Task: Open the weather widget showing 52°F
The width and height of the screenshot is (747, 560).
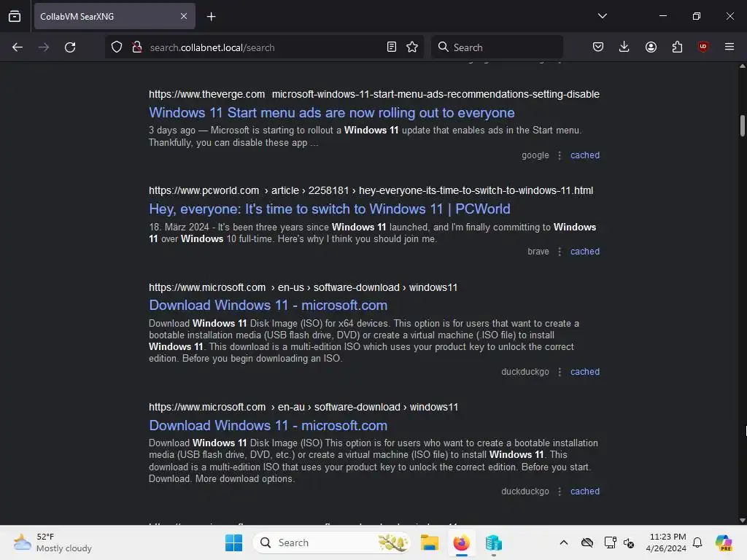Action: click(53, 542)
